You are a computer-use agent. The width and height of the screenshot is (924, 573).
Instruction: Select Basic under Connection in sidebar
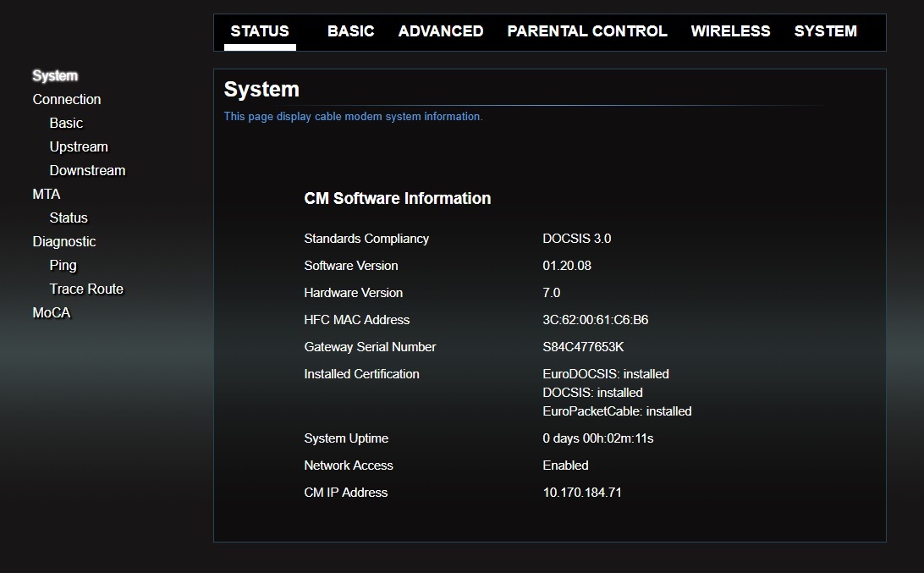point(66,123)
